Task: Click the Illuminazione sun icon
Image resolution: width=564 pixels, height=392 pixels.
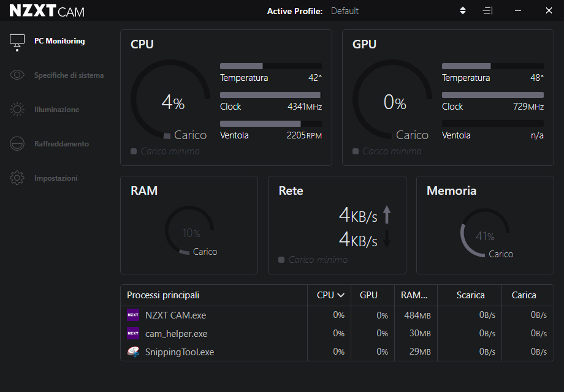Action: pyautogui.click(x=17, y=110)
